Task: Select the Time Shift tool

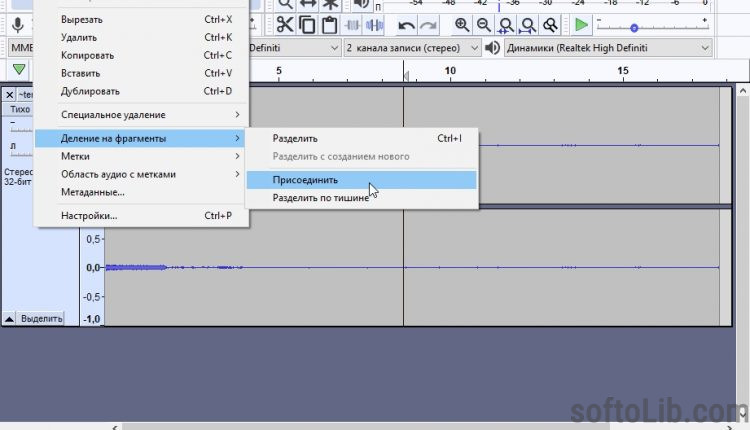Action: coord(308,4)
